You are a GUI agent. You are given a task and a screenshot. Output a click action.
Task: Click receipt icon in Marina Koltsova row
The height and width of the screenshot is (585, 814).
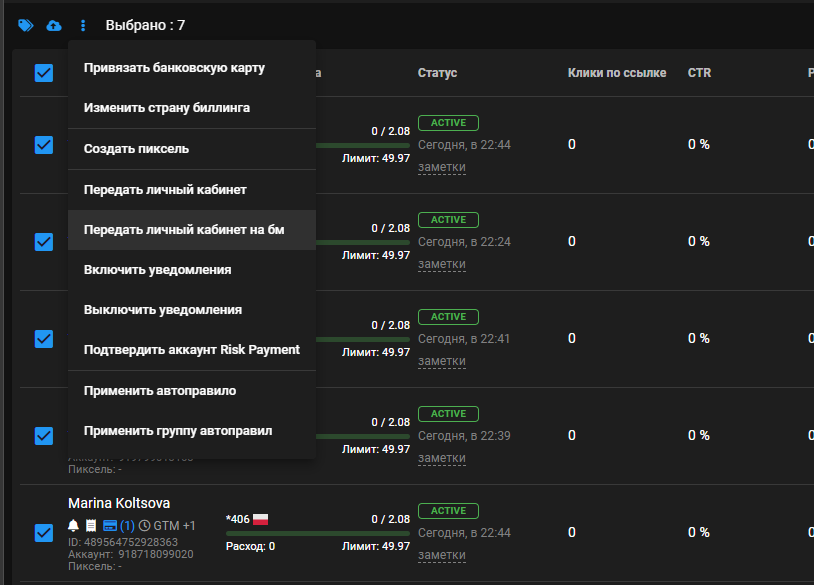pos(90,525)
